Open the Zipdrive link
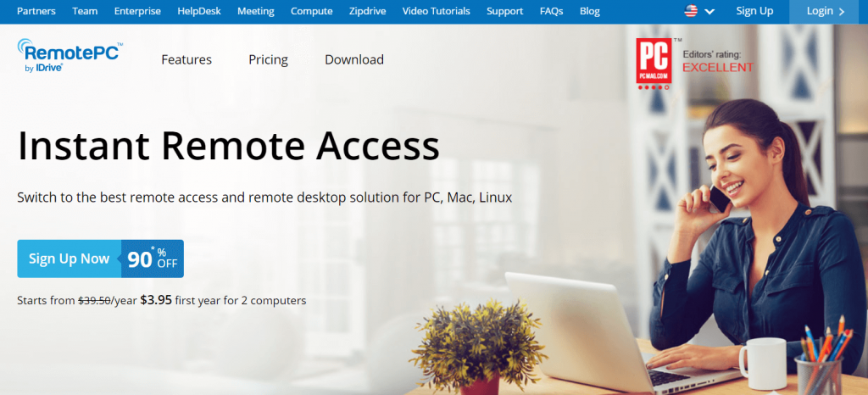 pyautogui.click(x=368, y=11)
